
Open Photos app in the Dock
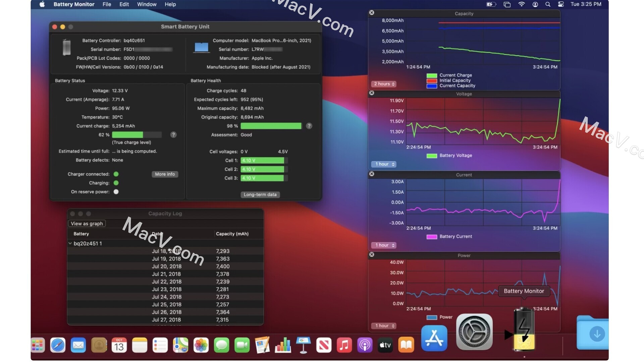coord(201,345)
